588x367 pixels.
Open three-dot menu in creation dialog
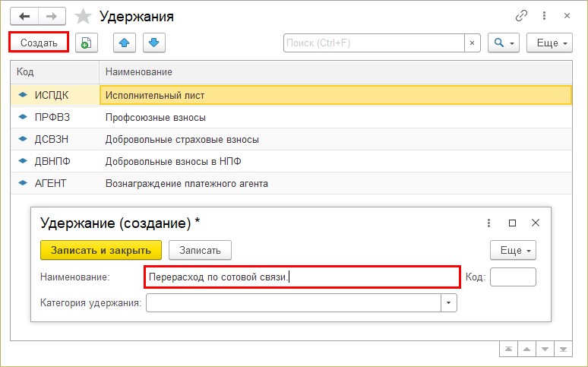click(x=488, y=223)
